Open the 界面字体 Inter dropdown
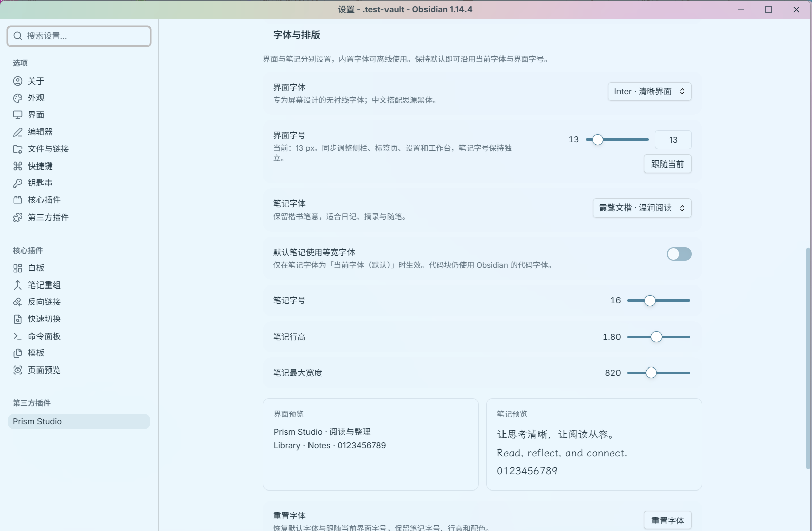Screen dimensions: 812x531 click(x=649, y=92)
